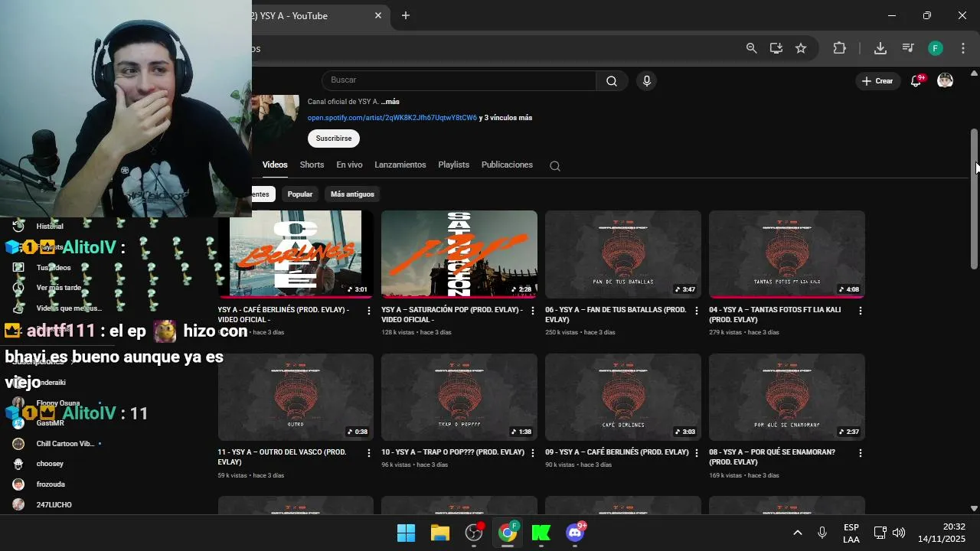Open Chill Cartoon Vib.. subscription in sidebar

click(x=65, y=444)
